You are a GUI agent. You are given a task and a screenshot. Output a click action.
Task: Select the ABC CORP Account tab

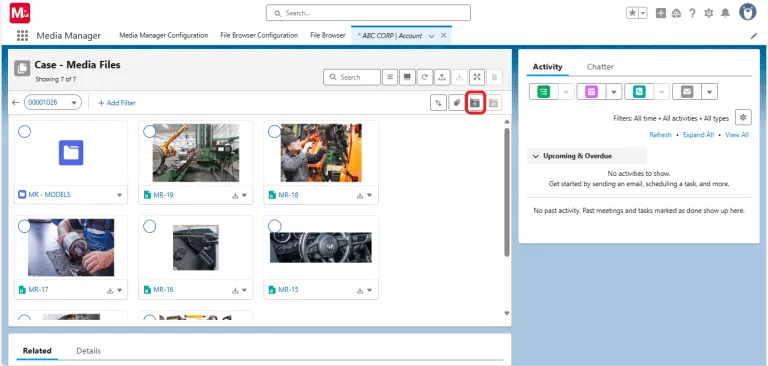(390, 36)
